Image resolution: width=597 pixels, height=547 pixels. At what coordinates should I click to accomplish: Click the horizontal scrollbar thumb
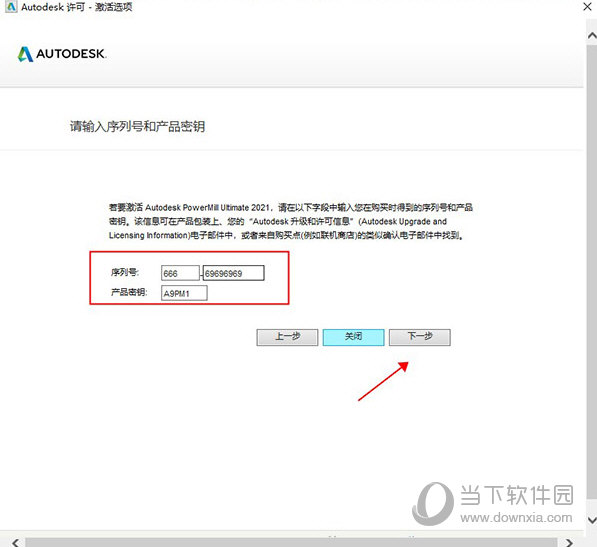291,542
